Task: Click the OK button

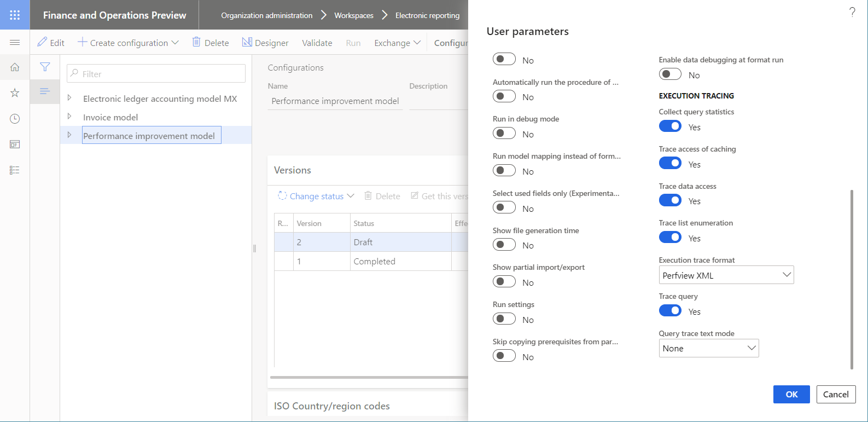Action: [x=791, y=394]
